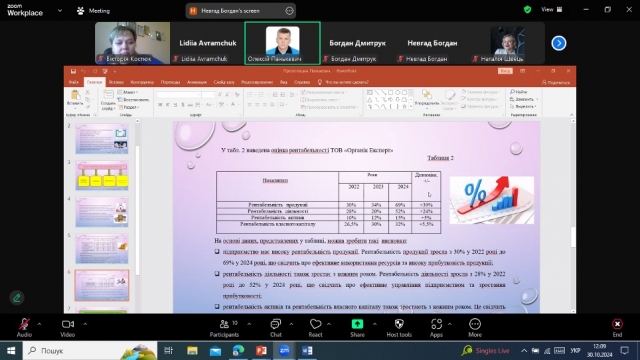Viewport: 640px width, 360px height.
Task: Open PowerPoint from the Windows taskbar
Action: 261,351
